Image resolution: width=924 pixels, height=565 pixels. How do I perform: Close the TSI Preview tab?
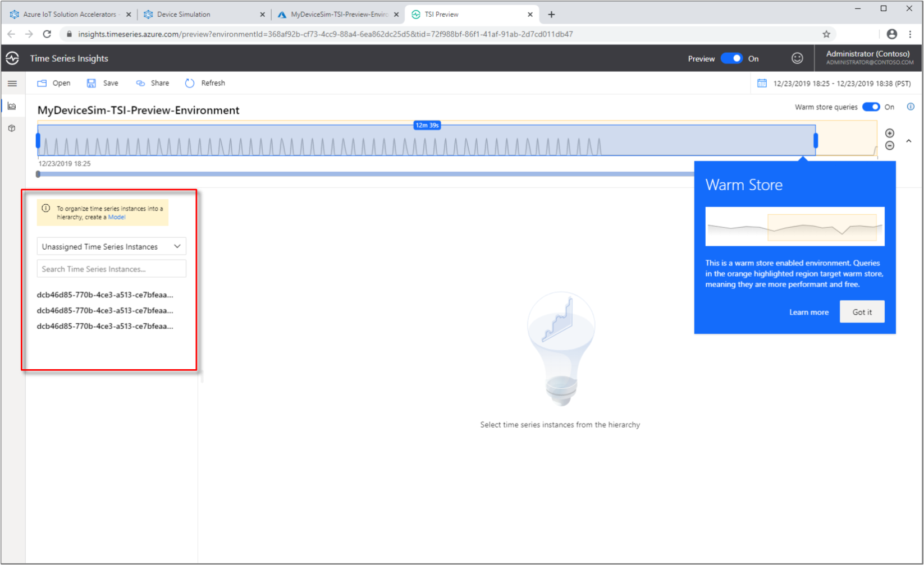tap(530, 15)
